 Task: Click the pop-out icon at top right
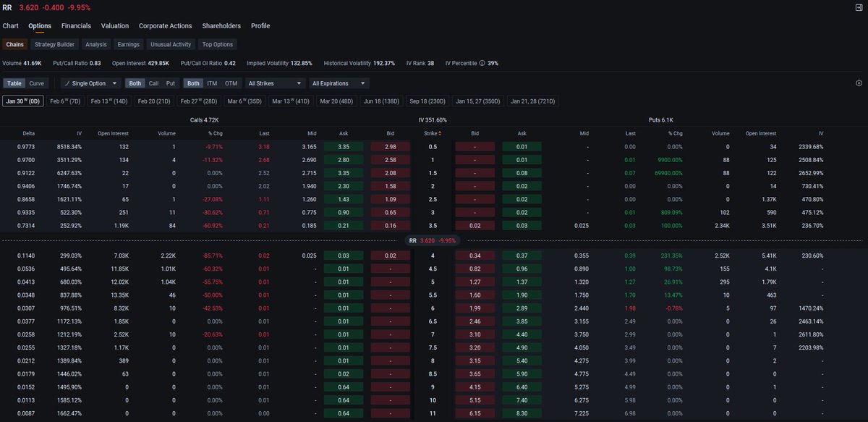click(859, 7)
